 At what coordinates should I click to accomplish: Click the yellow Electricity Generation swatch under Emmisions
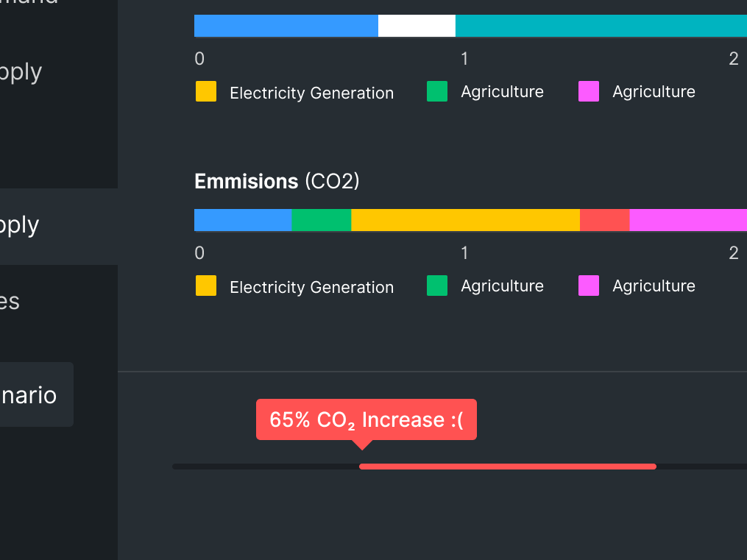point(206,286)
